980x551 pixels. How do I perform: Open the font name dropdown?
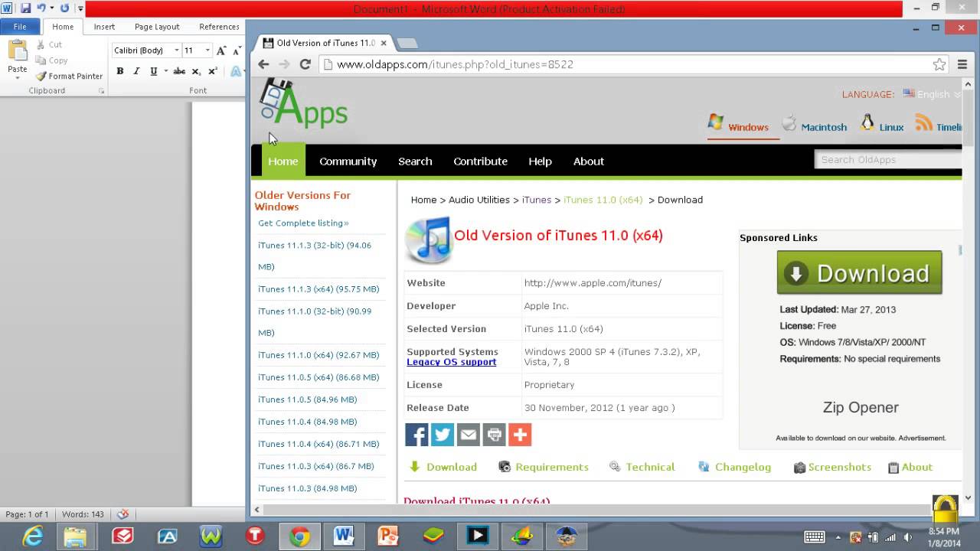pyautogui.click(x=177, y=51)
